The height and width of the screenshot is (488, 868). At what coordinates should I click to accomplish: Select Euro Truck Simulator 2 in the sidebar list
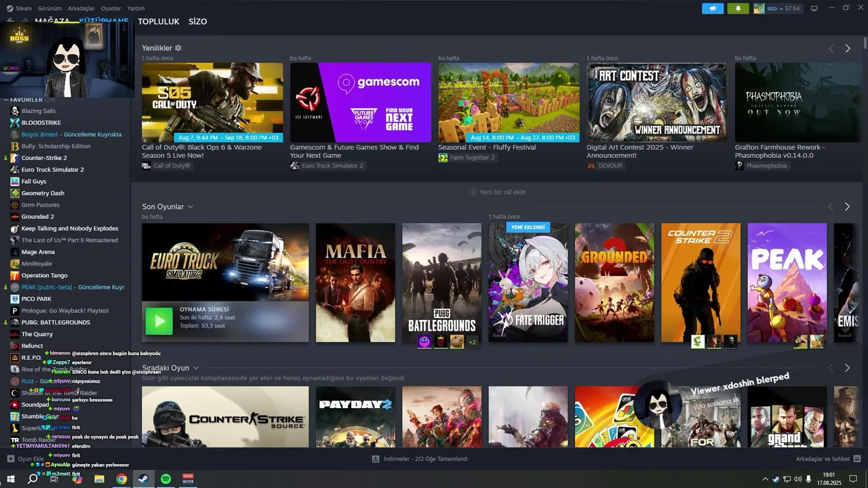52,169
